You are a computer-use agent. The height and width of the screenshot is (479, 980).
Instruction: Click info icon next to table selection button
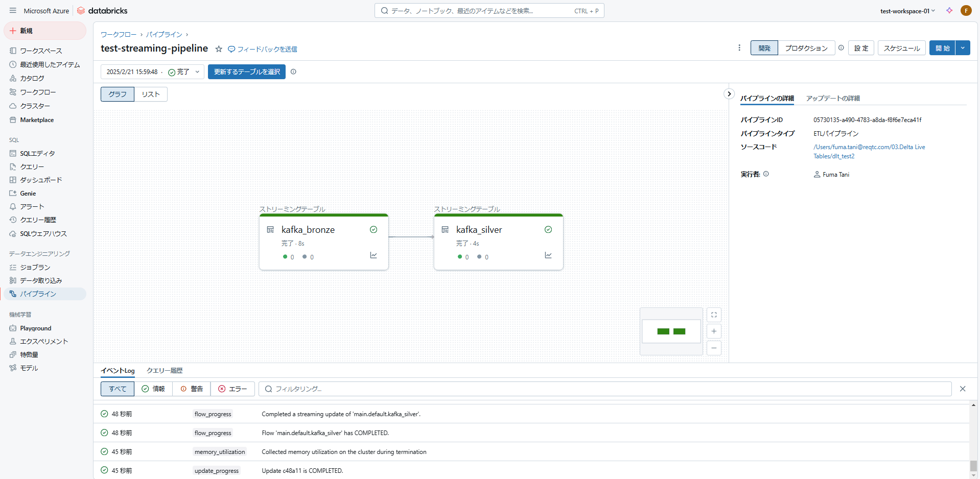(293, 71)
